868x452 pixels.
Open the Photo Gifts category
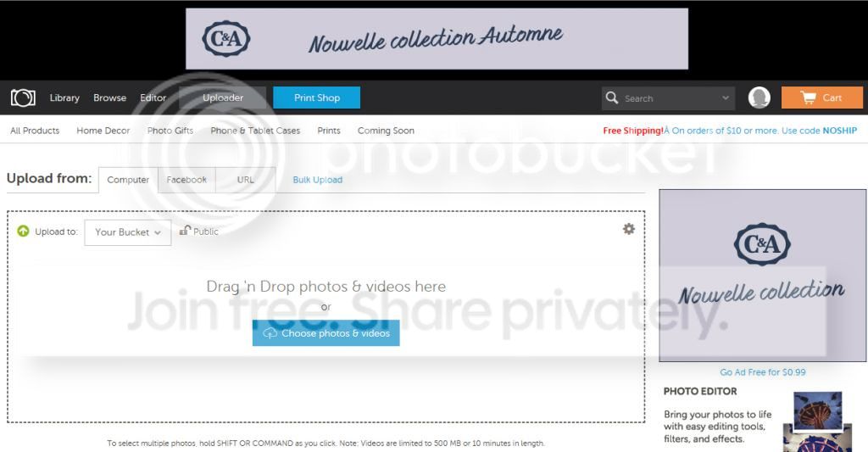click(170, 131)
